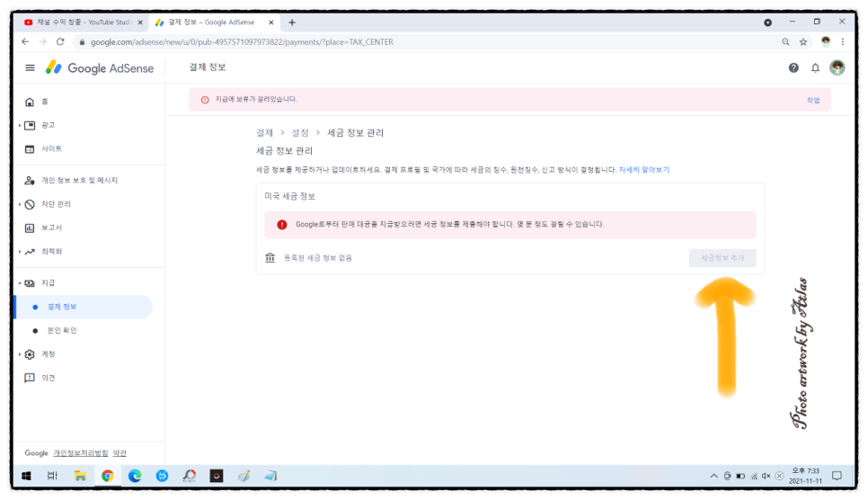Open the help question mark icon
The height and width of the screenshot is (500, 868).
tap(793, 67)
